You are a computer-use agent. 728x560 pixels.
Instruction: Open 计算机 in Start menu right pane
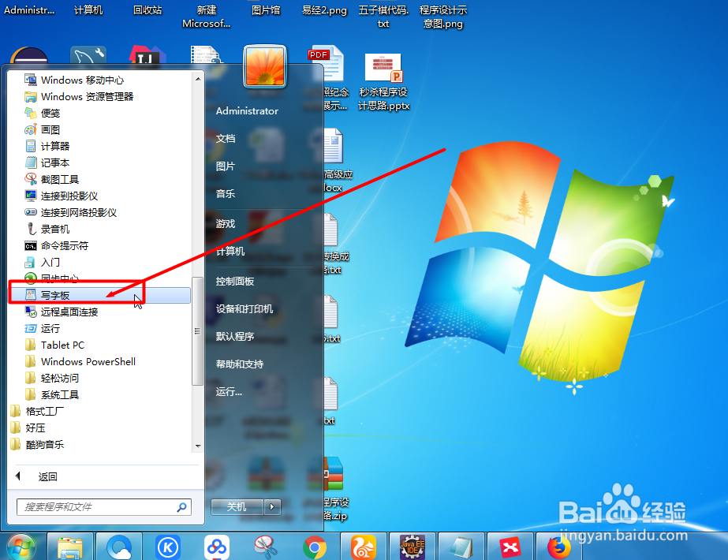point(230,251)
